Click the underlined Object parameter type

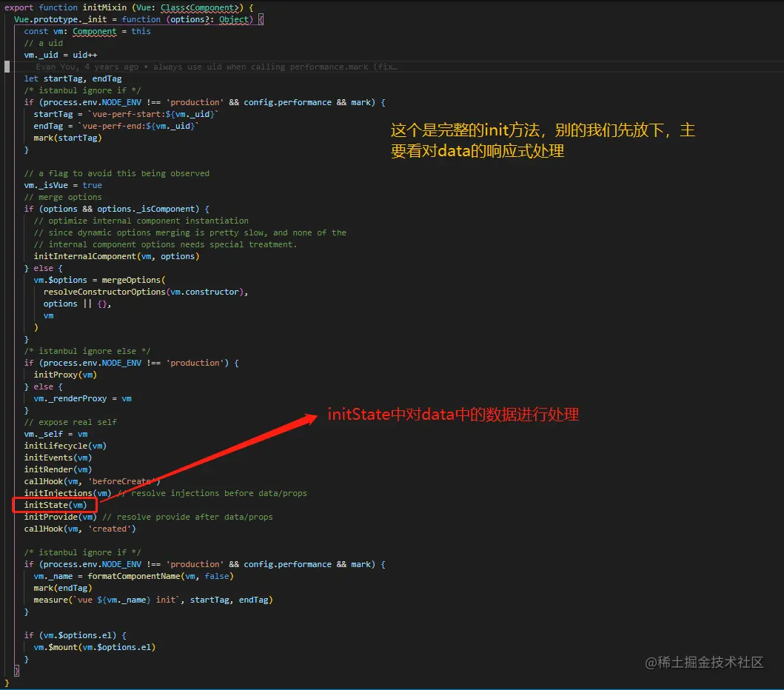coord(233,19)
